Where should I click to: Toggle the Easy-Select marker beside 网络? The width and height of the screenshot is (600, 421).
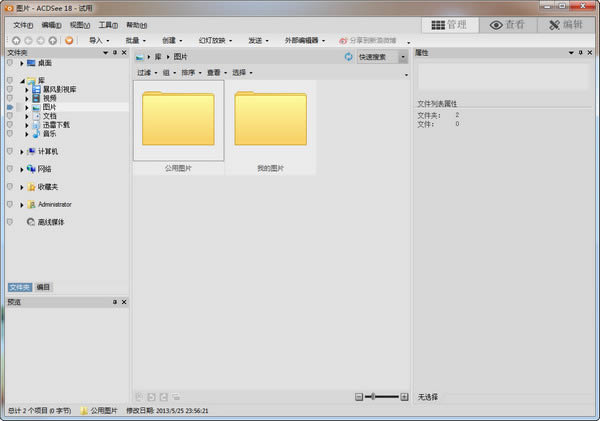pyautogui.click(x=10, y=169)
